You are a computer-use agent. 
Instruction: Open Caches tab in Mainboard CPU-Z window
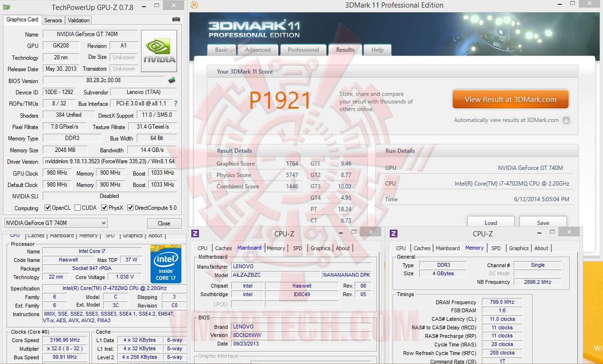pos(224,248)
